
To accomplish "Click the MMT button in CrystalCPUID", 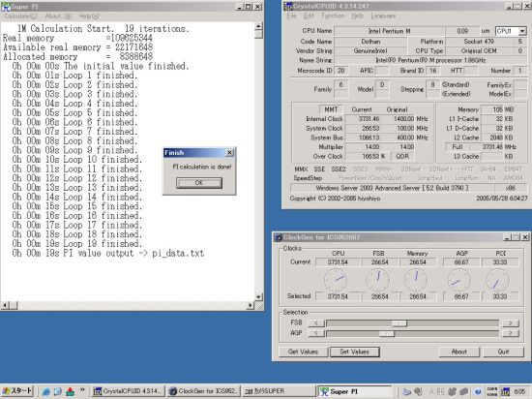I will coord(331,109).
